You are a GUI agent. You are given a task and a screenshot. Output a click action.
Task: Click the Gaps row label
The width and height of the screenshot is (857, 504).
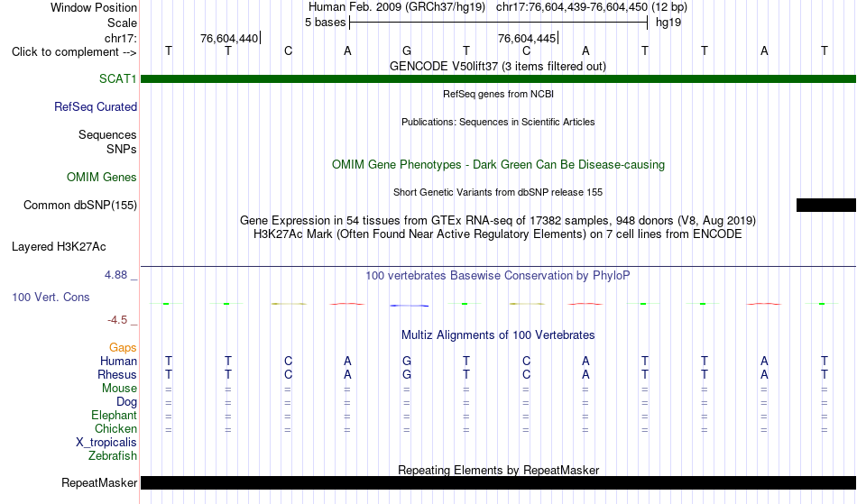pos(123,347)
